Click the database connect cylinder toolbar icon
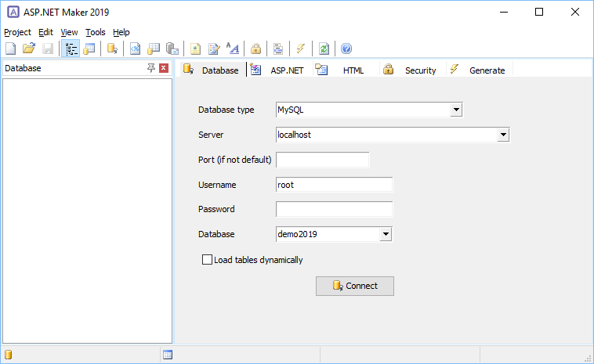This screenshot has width=594, height=364. pos(112,49)
